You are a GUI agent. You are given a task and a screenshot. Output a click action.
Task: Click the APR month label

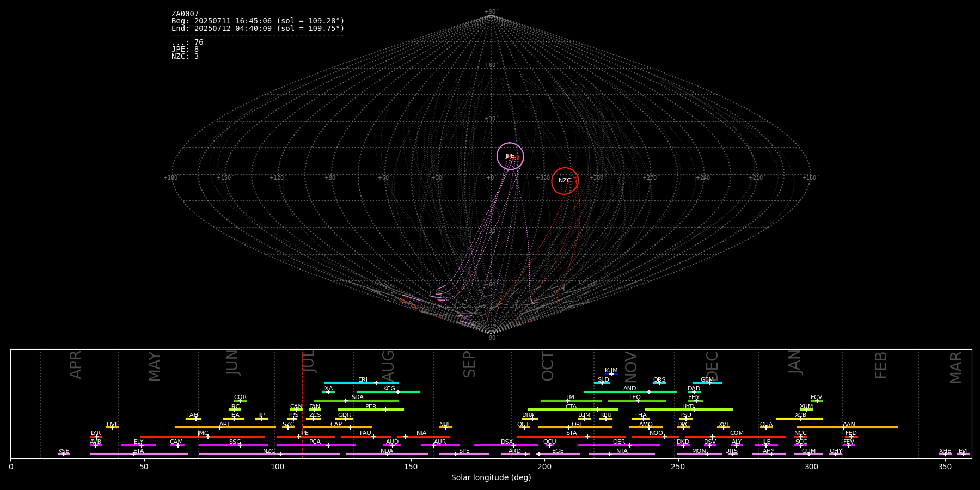pos(76,365)
